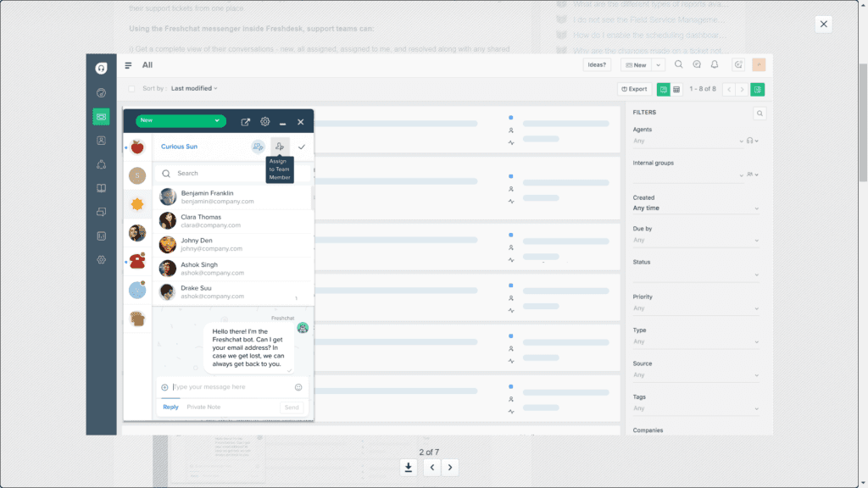Open the New button dropdown arrow
The image size is (868, 488).
[658, 64]
